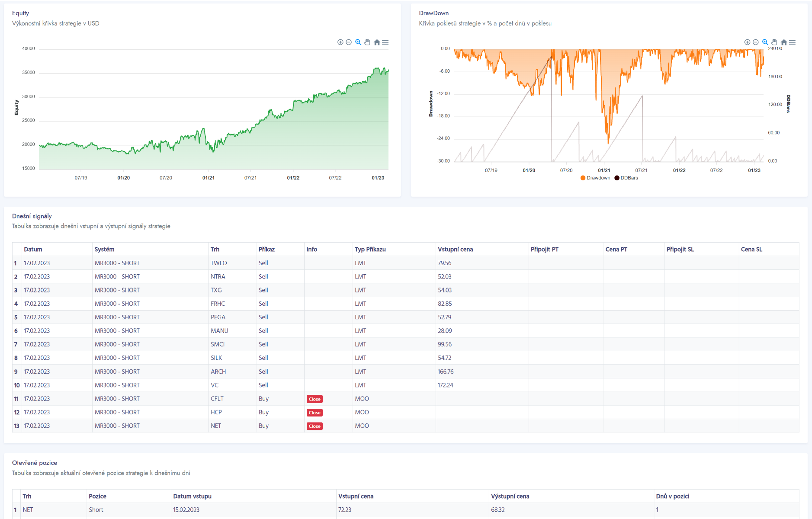Zoom in on the DrawDown chart
This screenshot has height=519, width=812.
(x=747, y=42)
